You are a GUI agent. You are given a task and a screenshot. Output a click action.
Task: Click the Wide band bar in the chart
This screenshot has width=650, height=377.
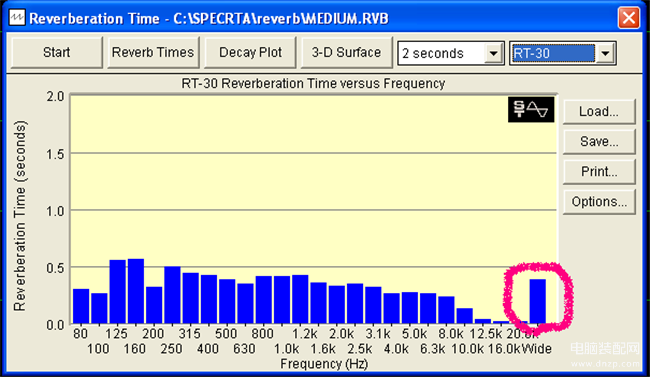tap(538, 302)
